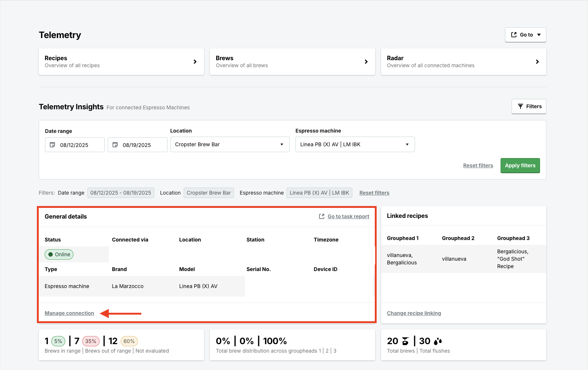Screen dimensions: 588x370
Task: Click the funnel icon in Filters button
Action: (520, 106)
